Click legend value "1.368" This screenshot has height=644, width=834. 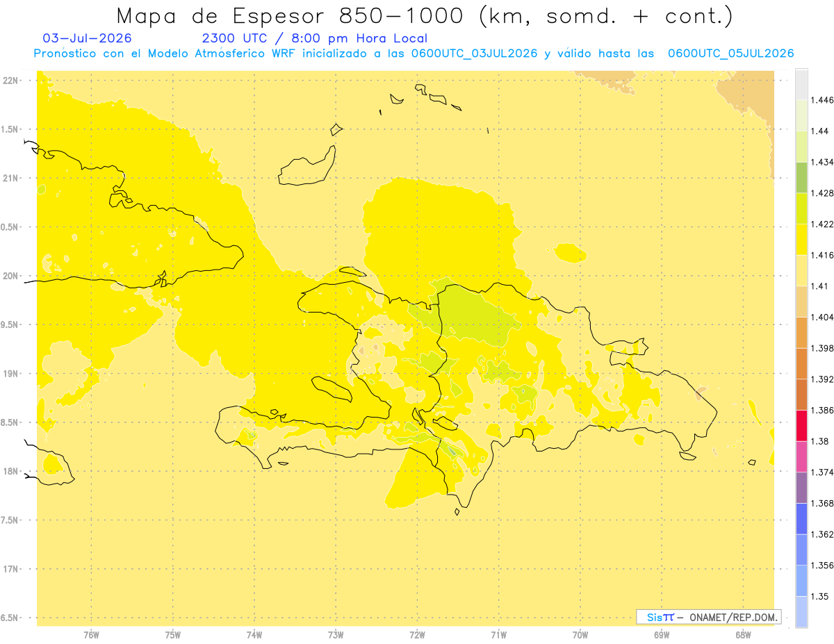pos(823,503)
